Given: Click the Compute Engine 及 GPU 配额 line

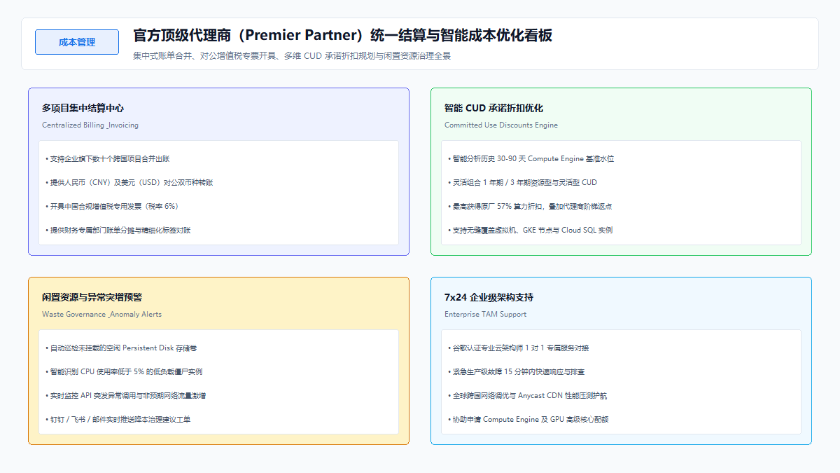Looking at the screenshot, I should pos(528,419).
